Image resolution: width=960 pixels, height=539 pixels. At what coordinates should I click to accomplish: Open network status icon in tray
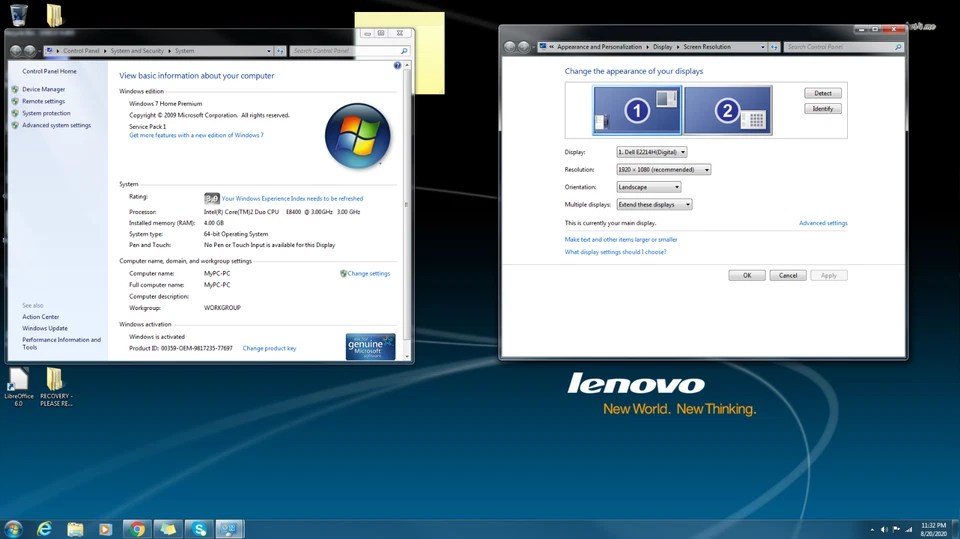pos(909,529)
